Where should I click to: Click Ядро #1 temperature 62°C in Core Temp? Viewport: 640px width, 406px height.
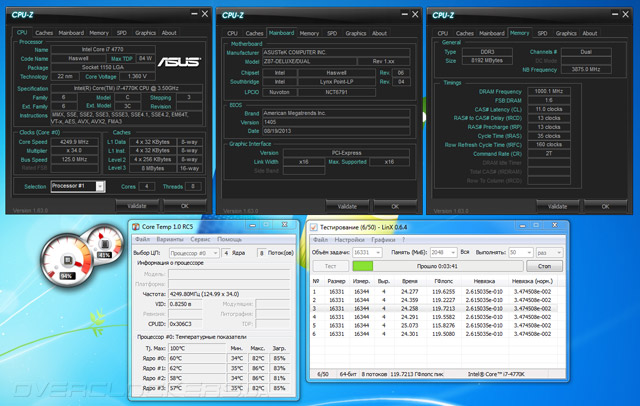197,368
